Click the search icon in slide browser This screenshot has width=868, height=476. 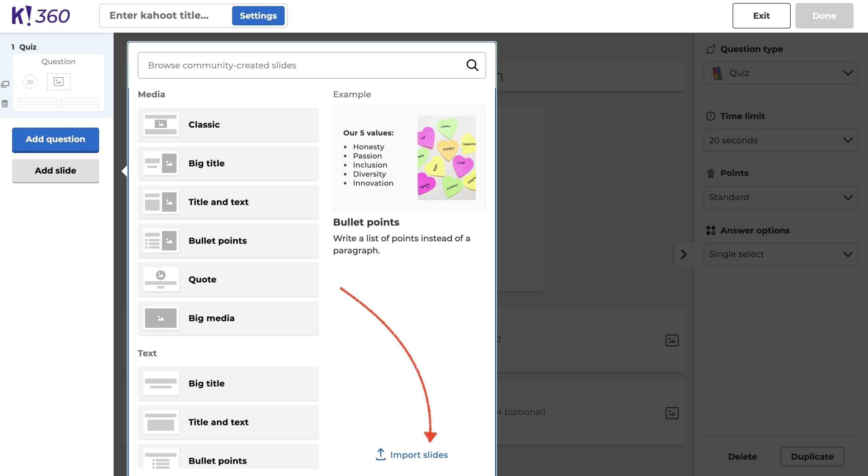[473, 65]
